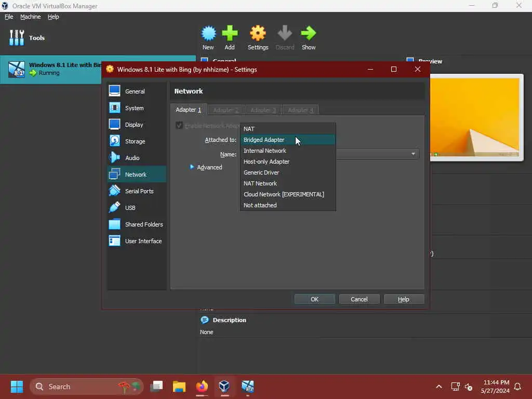This screenshot has height=399, width=532.
Task: Choose Not attached in the dropdown list
Action: coord(288,205)
